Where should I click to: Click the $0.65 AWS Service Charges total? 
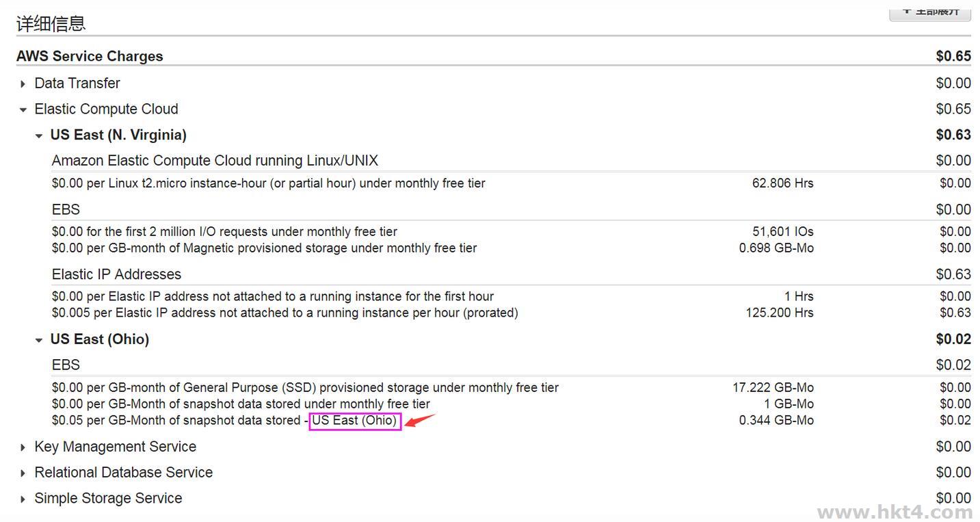pyautogui.click(x=953, y=56)
